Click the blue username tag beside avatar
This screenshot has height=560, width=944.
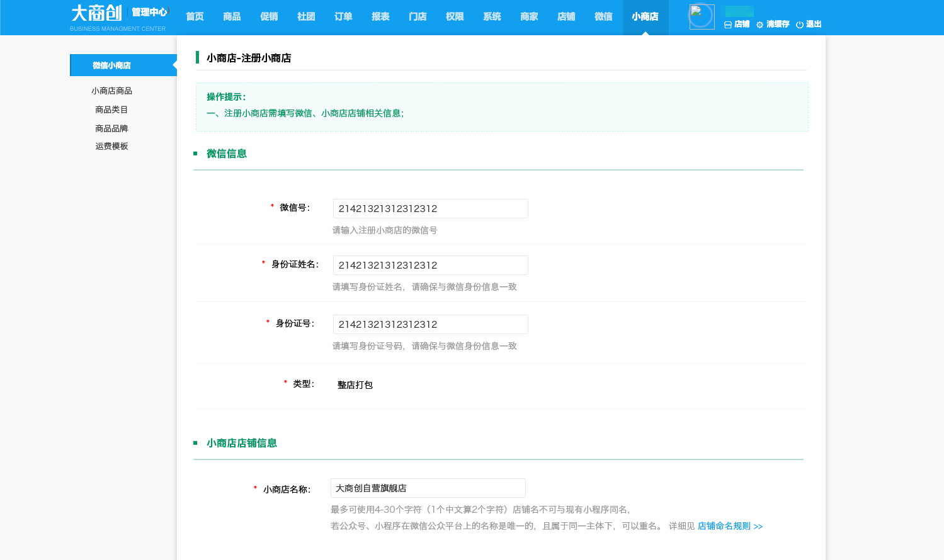click(x=739, y=11)
